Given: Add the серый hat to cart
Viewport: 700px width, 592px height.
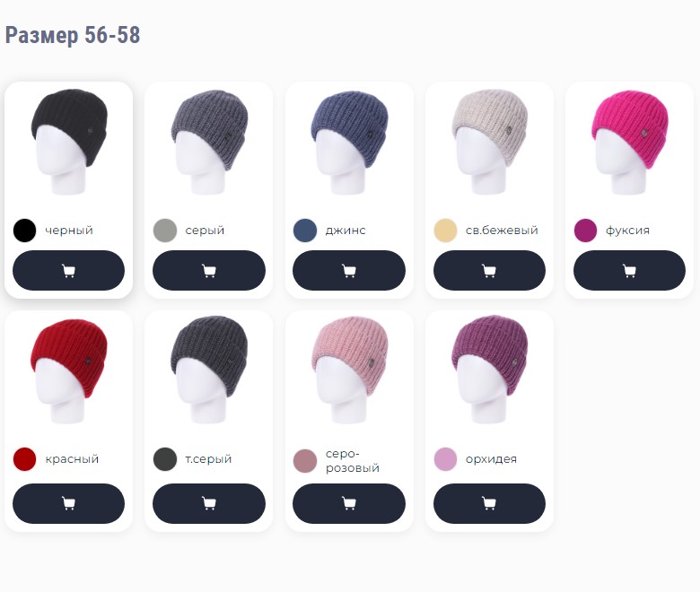Looking at the screenshot, I should [x=209, y=270].
